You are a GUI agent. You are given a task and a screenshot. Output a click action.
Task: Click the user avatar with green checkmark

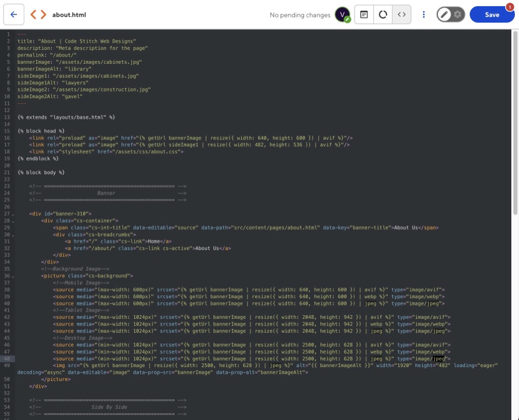point(342,15)
